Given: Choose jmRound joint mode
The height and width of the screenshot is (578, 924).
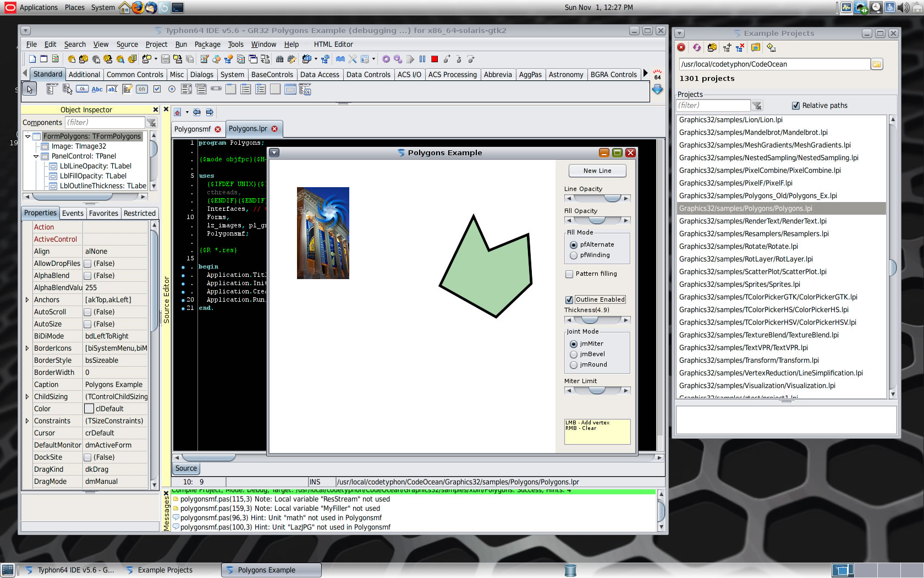Looking at the screenshot, I should (574, 365).
